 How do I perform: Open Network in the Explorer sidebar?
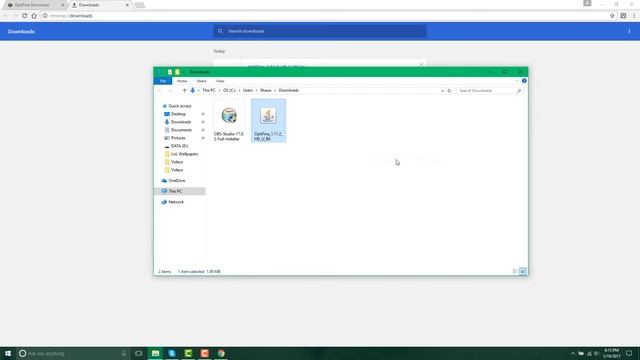(x=176, y=202)
